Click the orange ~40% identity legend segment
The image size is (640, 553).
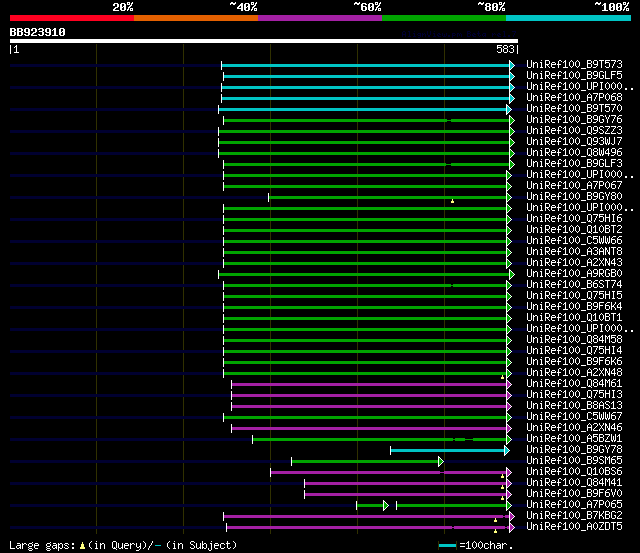click(196, 18)
